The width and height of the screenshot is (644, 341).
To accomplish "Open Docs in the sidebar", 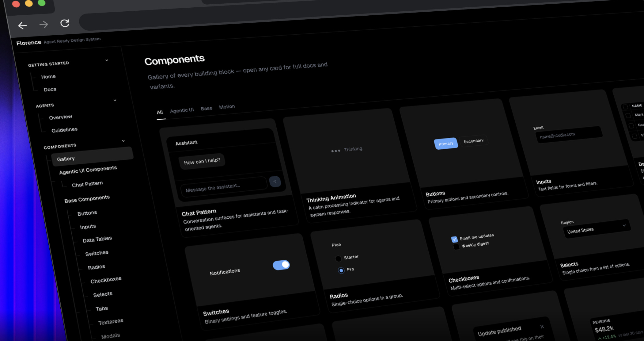I will 50,90.
